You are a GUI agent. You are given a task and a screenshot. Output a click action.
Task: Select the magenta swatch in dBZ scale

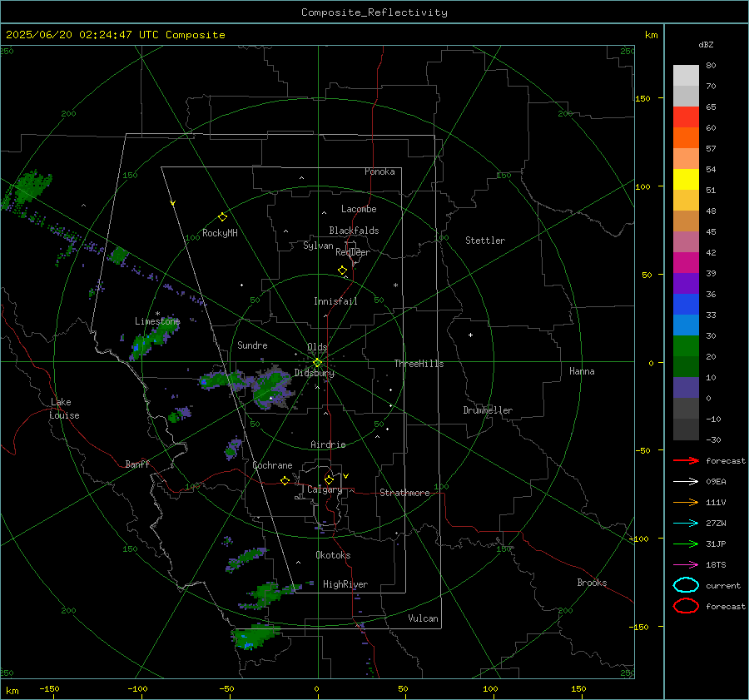(686, 263)
